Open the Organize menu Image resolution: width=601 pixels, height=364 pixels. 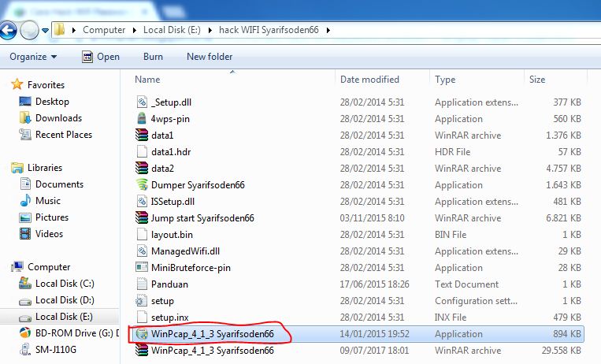click(x=33, y=57)
